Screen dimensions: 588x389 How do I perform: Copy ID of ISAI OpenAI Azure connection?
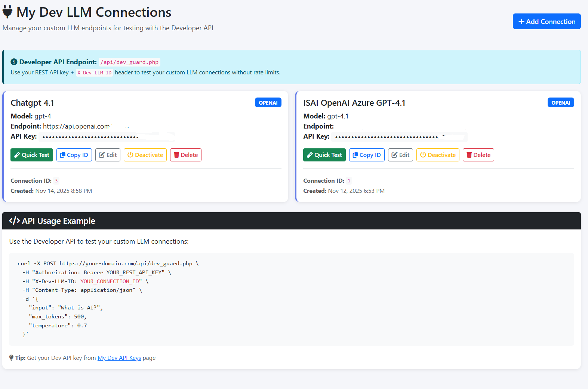click(x=367, y=155)
